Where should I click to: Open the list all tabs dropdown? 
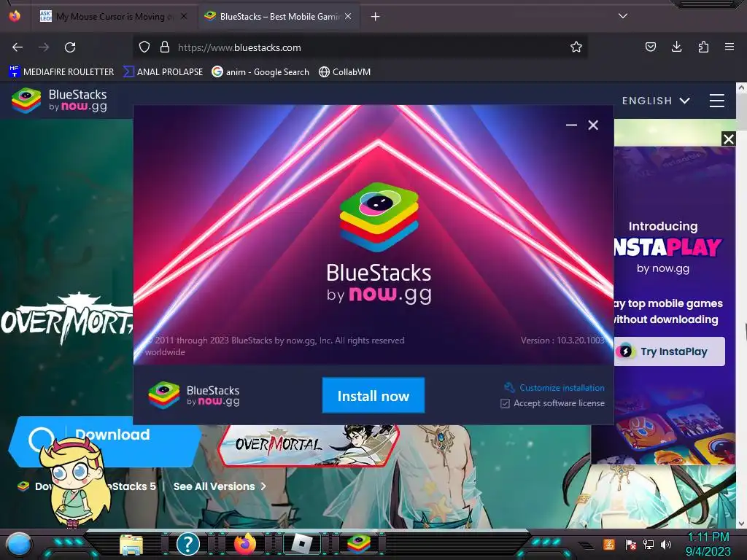pyautogui.click(x=623, y=16)
